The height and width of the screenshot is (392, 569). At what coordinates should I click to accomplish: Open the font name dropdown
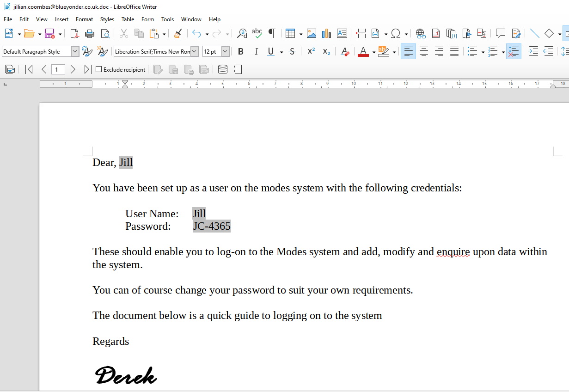coord(194,52)
